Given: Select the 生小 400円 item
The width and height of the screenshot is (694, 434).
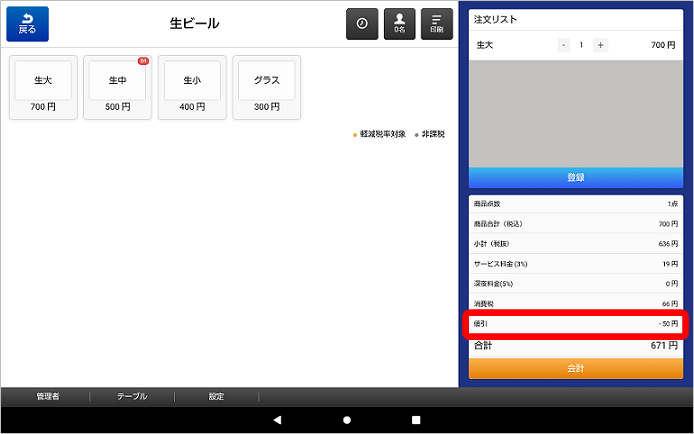Looking at the screenshot, I should tap(192, 88).
